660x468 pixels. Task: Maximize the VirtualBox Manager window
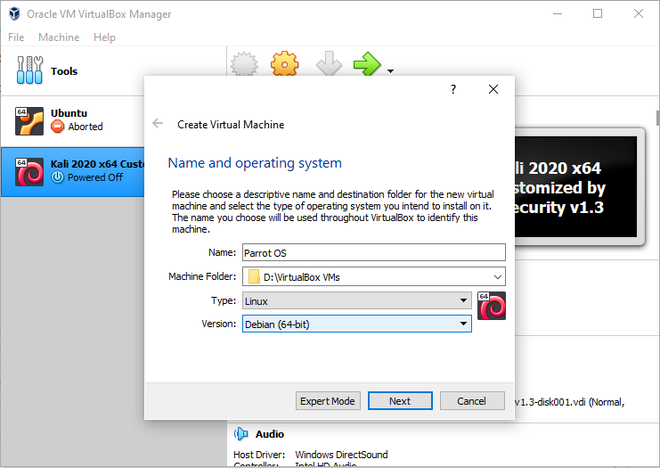(597, 14)
